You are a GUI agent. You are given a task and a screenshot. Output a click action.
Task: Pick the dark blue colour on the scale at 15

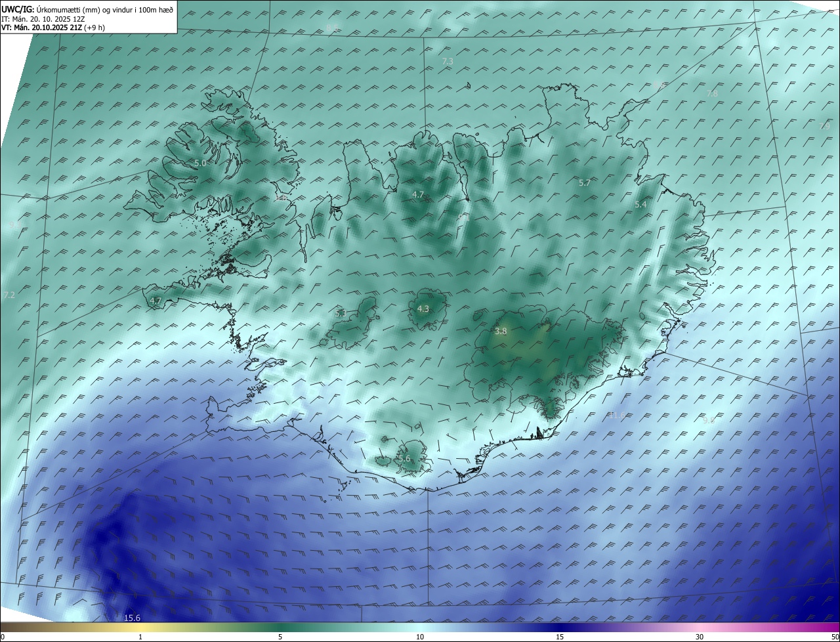tap(560, 627)
